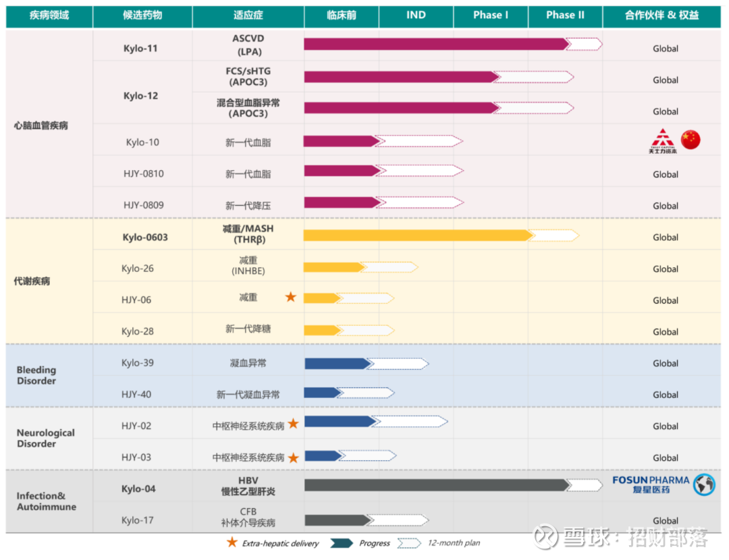
Task: Select the IND column header
Action: (416, 16)
